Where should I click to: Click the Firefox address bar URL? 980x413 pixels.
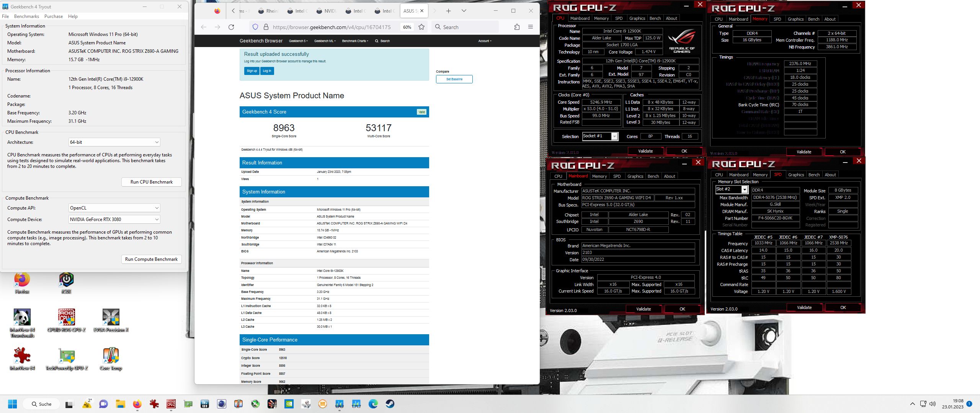coord(332,27)
